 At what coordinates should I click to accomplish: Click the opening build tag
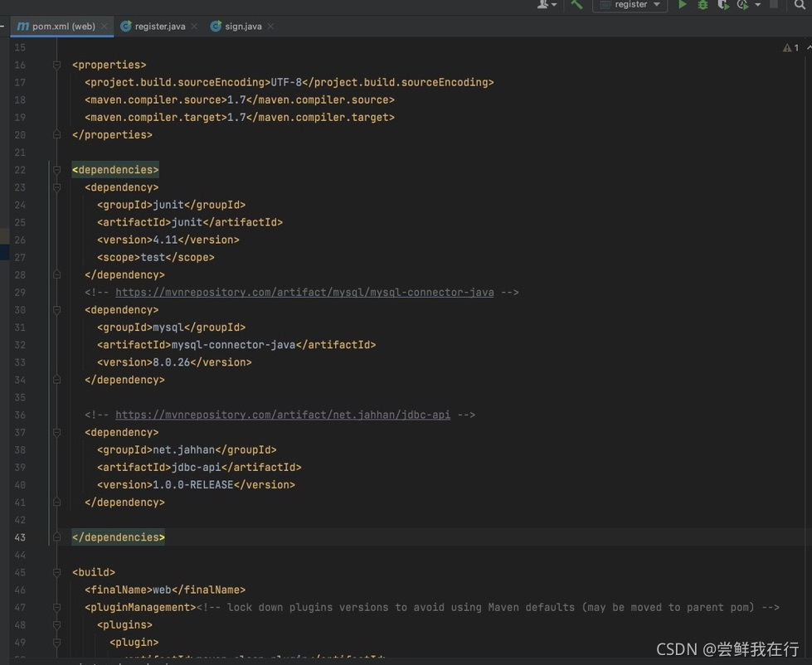[x=94, y=573]
